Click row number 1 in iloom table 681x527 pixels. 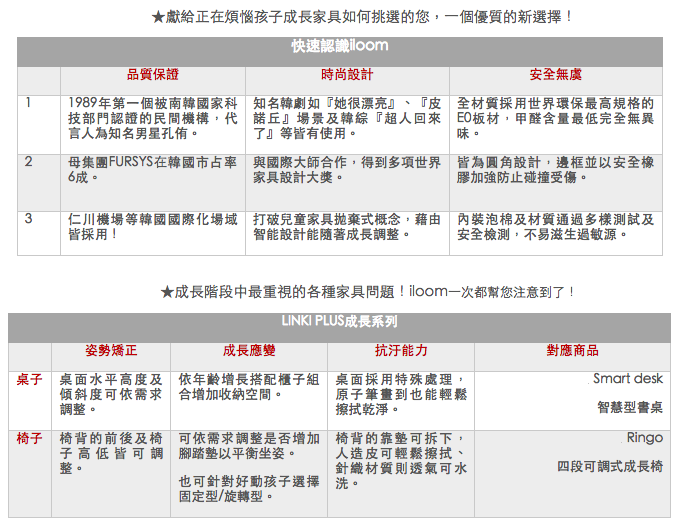point(28,103)
